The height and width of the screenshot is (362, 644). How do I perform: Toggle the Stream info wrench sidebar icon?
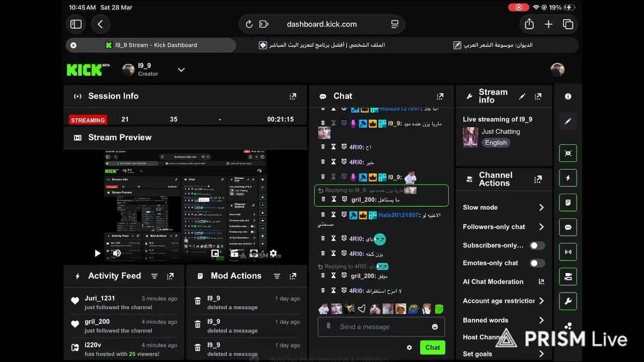[x=568, y=302]
